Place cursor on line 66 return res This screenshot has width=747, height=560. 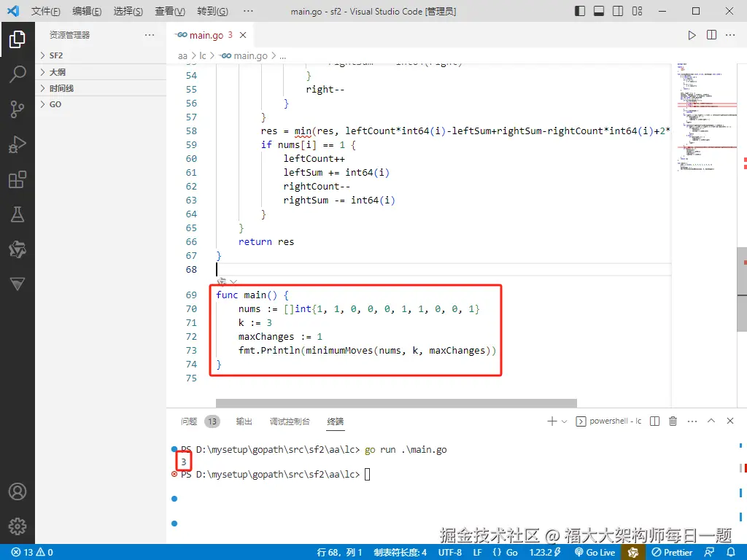[x=266, y=242]
